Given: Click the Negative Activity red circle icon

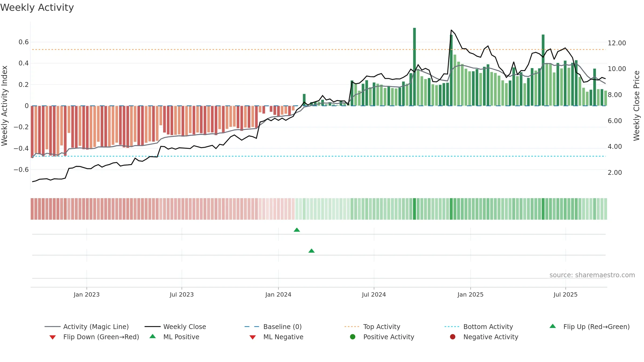Looking at the screenshot, I should [453, 337].
